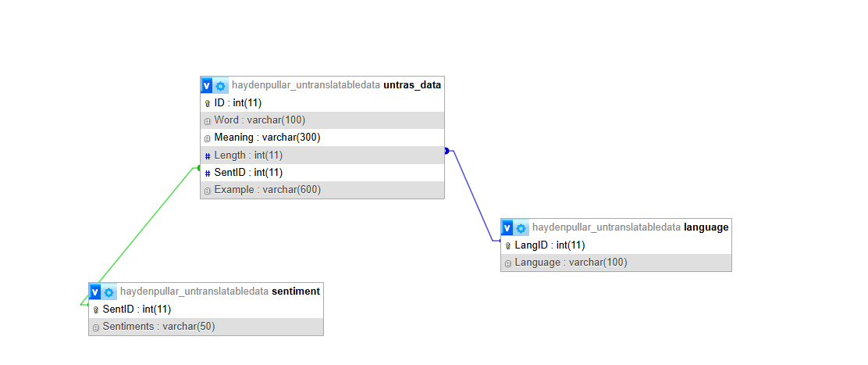
Task: Click the text icon beside Language column
Action: pyautogui.click(x=508, y=263)
